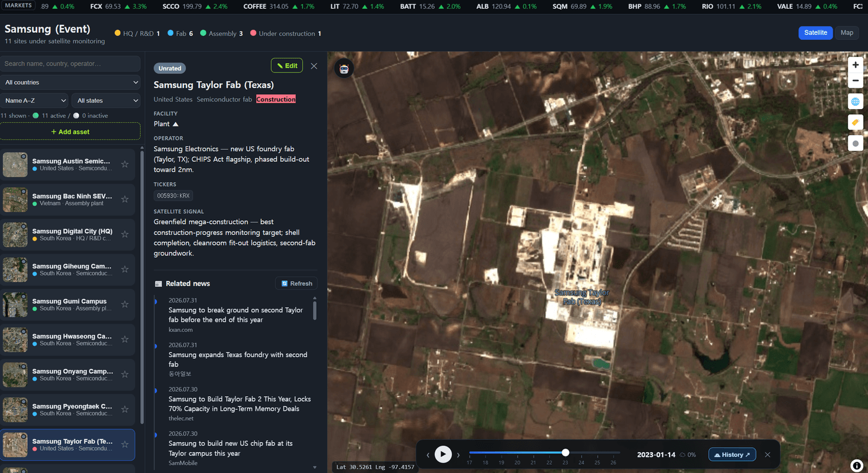The image size is (868, 473).
Task: Switch to Map view
Action: [x=847, y=33]
